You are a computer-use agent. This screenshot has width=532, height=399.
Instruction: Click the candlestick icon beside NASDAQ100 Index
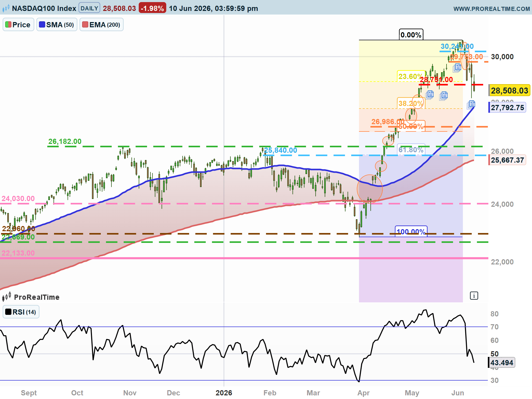click(6, 8)
